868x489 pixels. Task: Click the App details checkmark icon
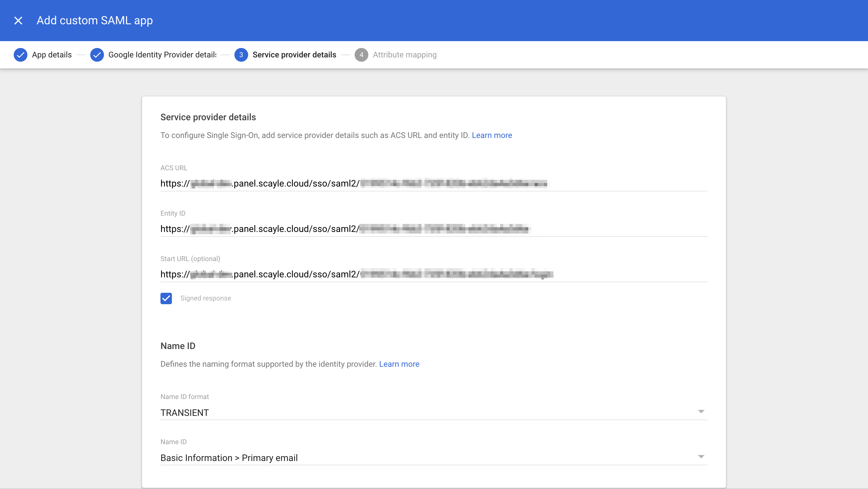pos(21,55)
